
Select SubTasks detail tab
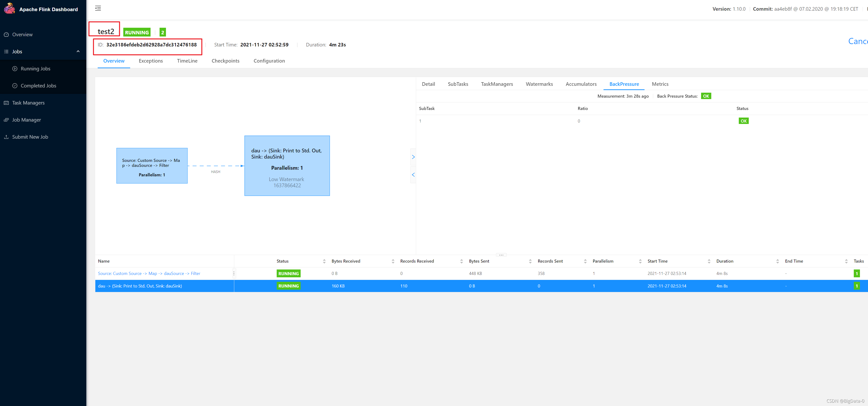[x=458, y=84]
